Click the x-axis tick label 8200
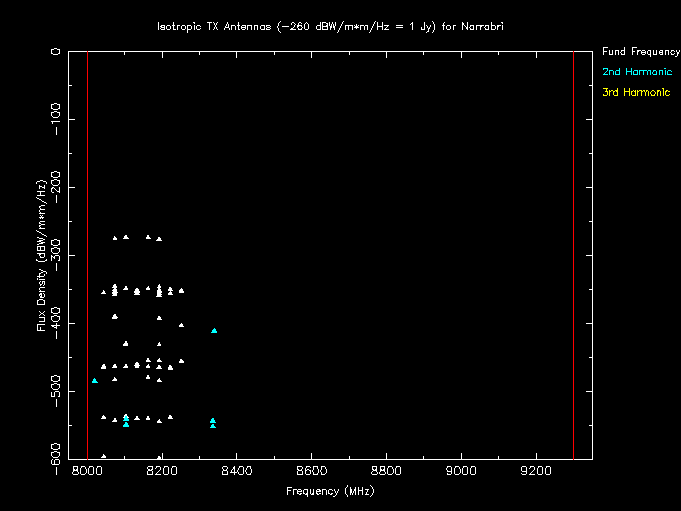The image size is (681, 511). pyautogui.click(x=162, y=471)
